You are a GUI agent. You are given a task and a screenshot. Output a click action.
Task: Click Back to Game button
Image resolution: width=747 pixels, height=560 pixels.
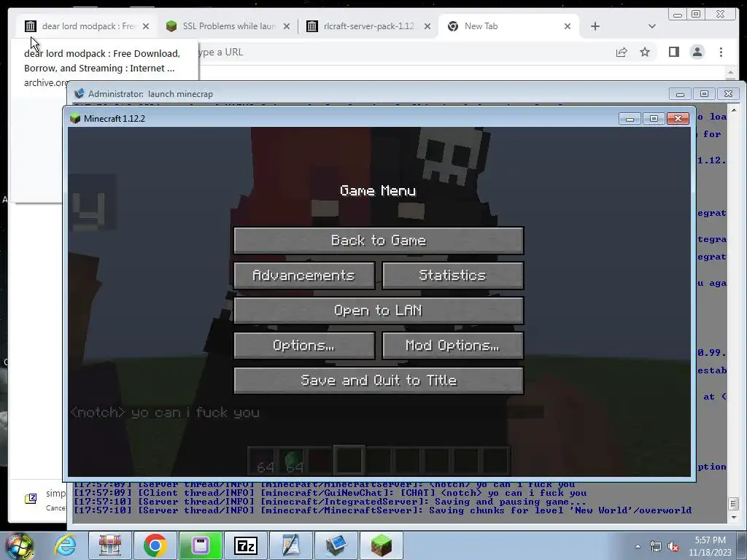click(379, 240)
